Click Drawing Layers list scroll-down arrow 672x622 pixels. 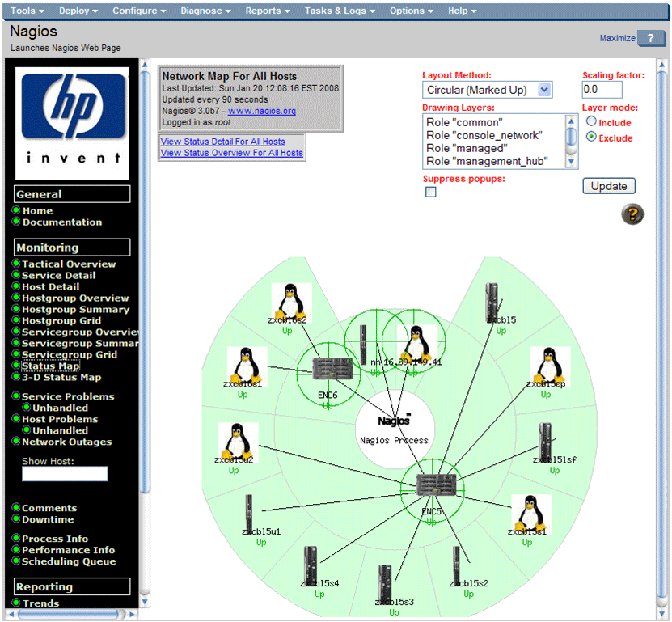(x=571, y=162)
